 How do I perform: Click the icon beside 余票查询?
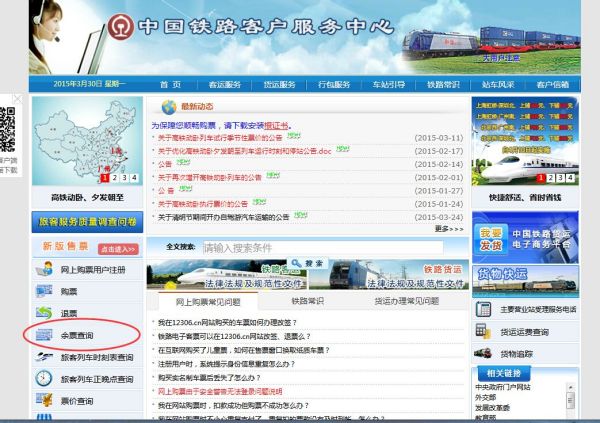pyautogui.click(x=44, y=335)
